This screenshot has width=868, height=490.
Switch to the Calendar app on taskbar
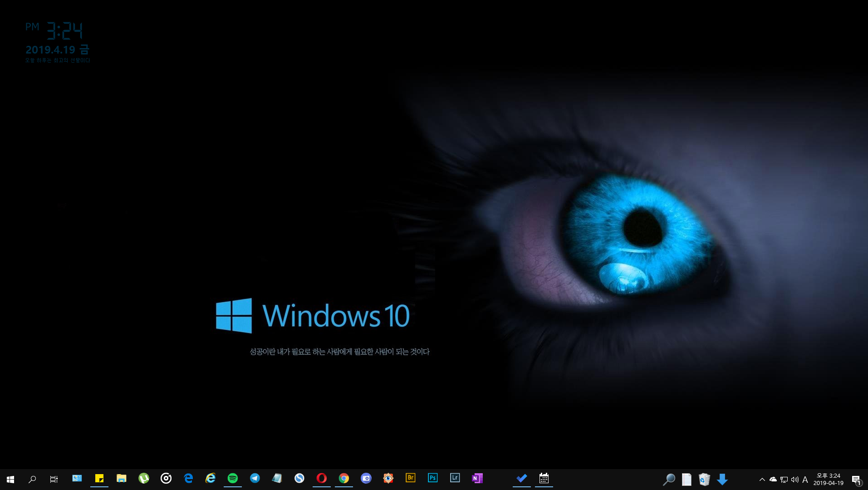544,478
